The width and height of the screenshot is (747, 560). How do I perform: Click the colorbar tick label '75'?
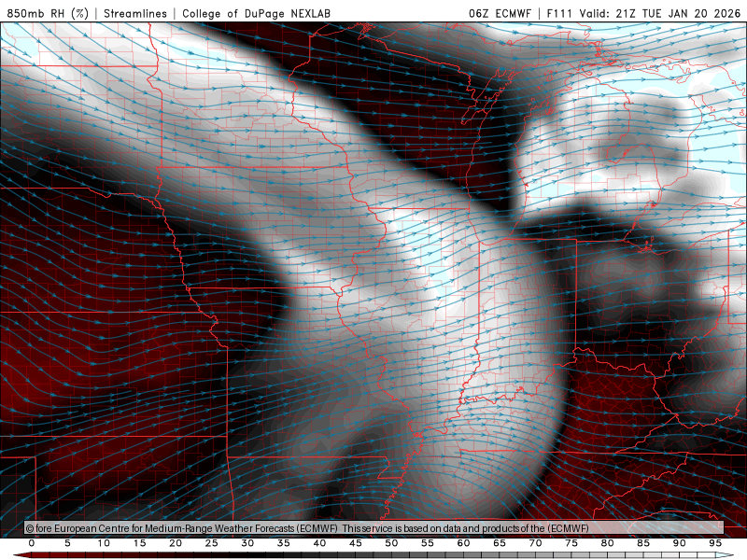571,543
